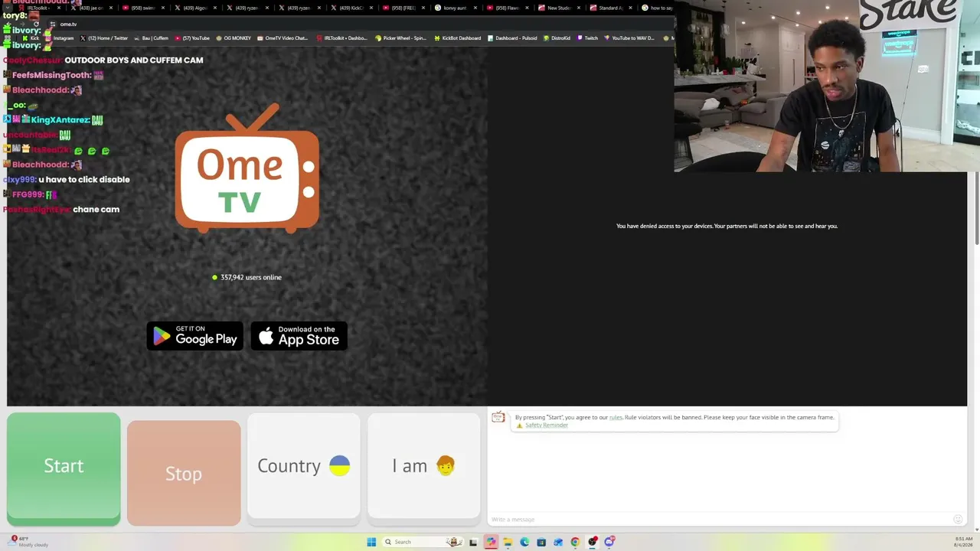Click the page's vertical scrollbar
The image size is (980, 551).
pyautogui.click(x=976, y=207)
